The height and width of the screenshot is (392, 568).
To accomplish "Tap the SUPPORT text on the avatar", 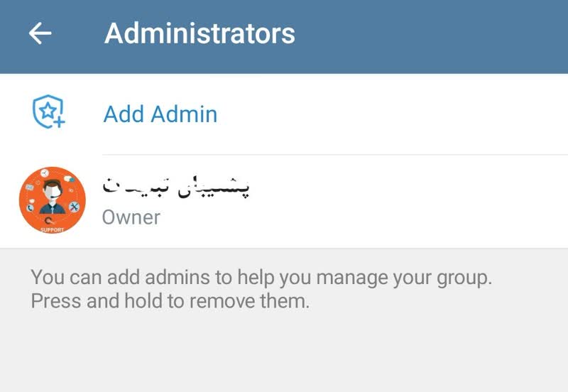I will 53,229.
